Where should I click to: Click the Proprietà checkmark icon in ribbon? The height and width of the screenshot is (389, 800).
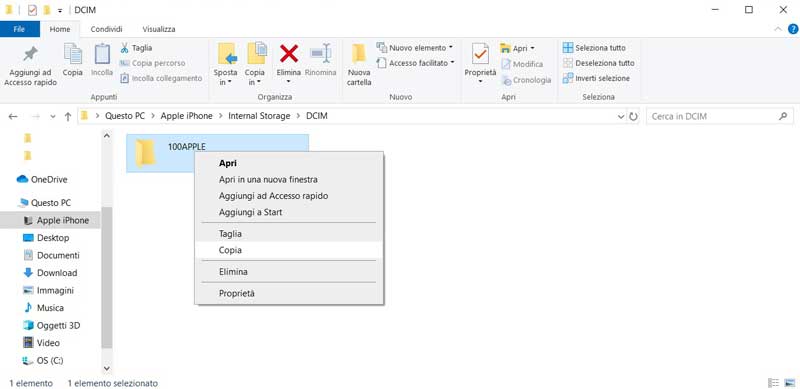coord(480,54)
